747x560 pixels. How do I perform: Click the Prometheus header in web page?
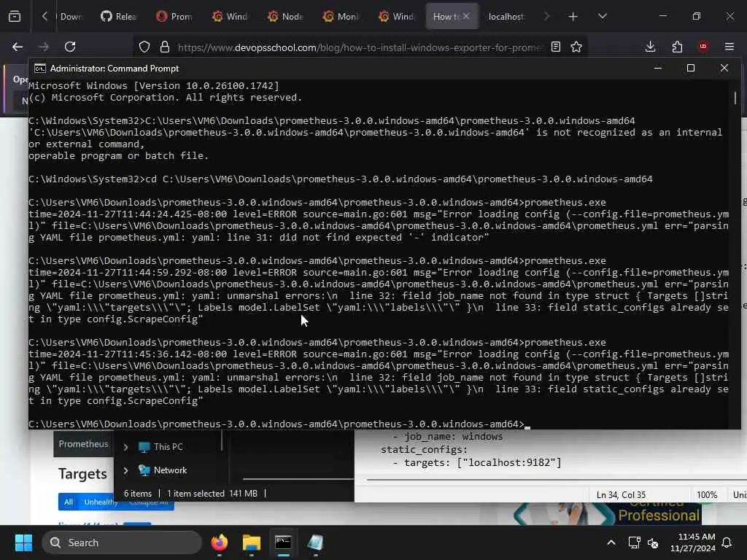click(x=83, y=444)
